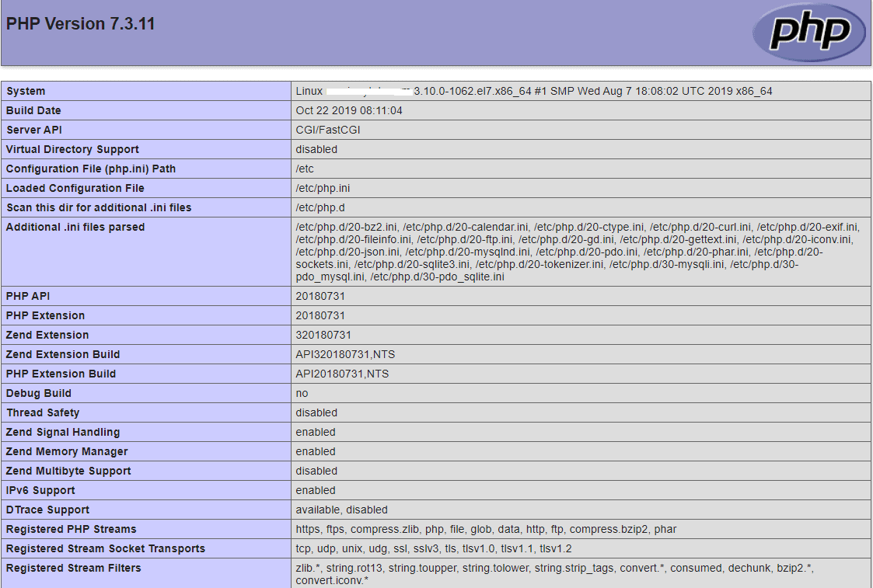Click the Zend Memory Manager label

click(x=67, y=452)
